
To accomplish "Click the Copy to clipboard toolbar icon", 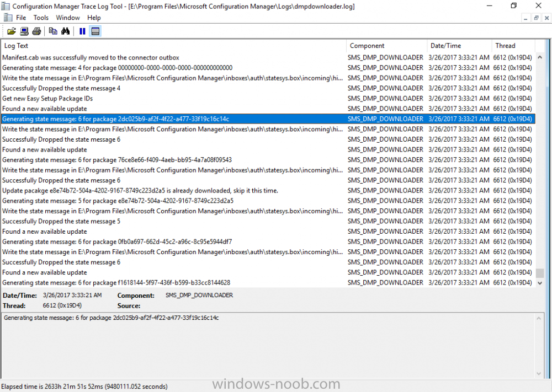I will point(53,31).
